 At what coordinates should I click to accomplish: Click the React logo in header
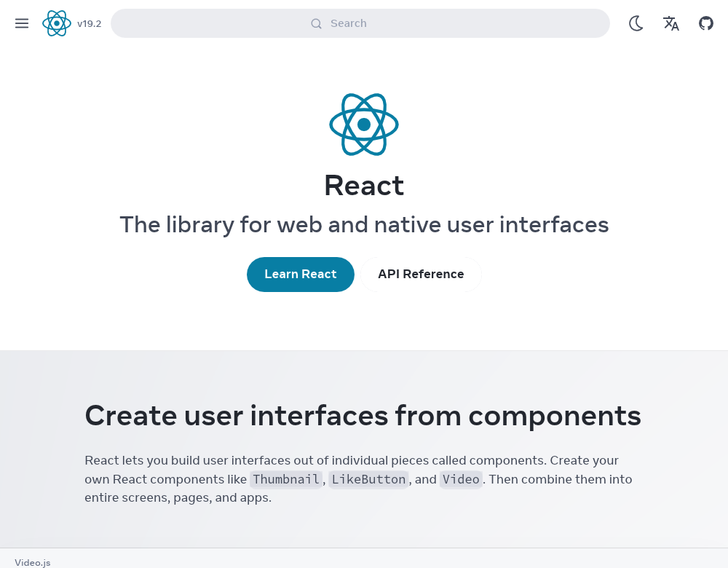tap(57, 23)
